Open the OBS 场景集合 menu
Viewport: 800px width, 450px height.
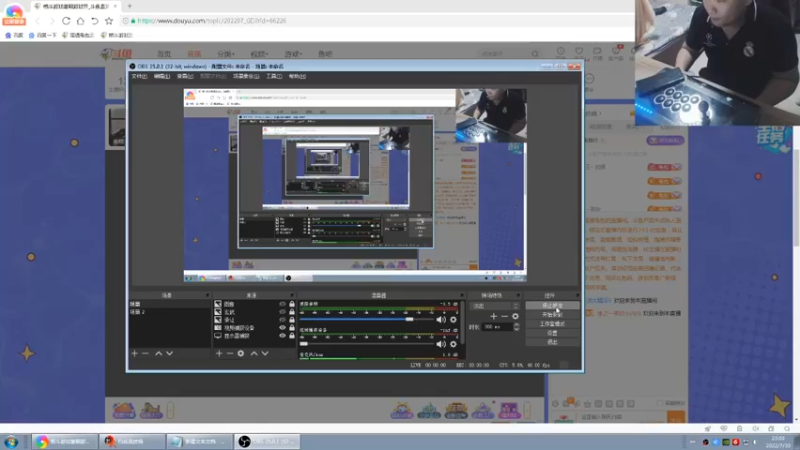tap(246, 77)
